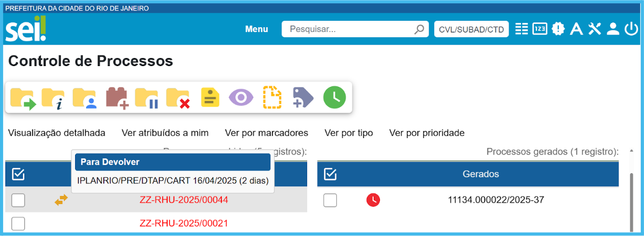Viewport: 644px width, 236px height.
Task: Click the tag with plus marker icon
Action: coord(303,98)
